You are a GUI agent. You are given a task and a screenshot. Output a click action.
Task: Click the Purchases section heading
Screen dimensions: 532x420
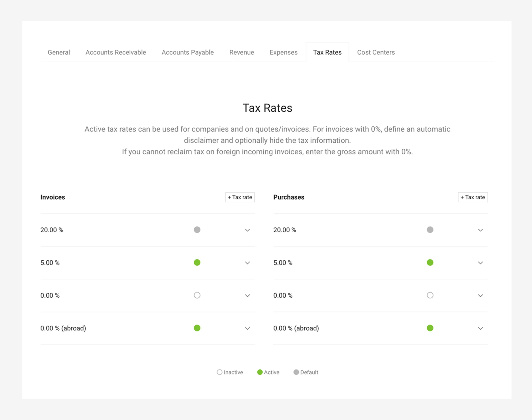[x=289, y=197]
